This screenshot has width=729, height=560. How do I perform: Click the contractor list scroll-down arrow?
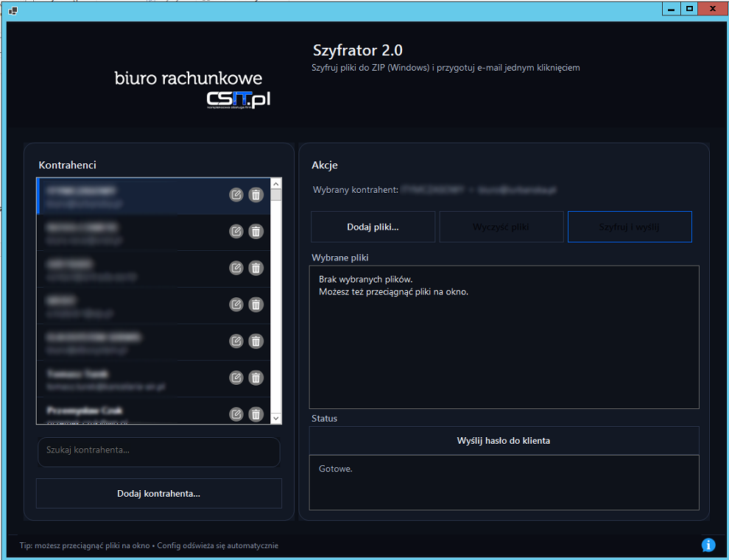[x=275, y=418]
